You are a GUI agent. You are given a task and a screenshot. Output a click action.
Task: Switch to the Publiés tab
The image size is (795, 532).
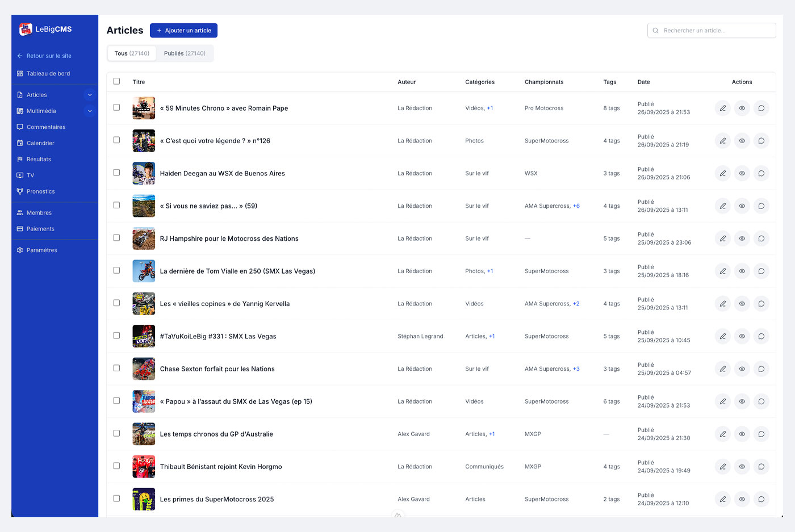[x=185, y=53]
